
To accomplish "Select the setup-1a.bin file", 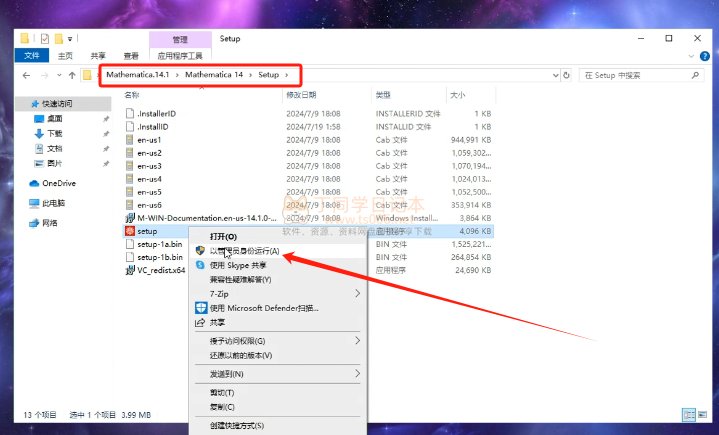I will coord(160,244).
